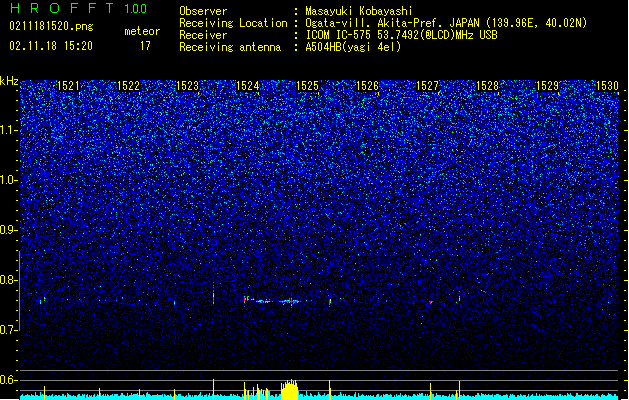The height and width of the screenshot is (400, 629).
Task: Click the 0.8 kHz axis label
Action: (8, 280)
